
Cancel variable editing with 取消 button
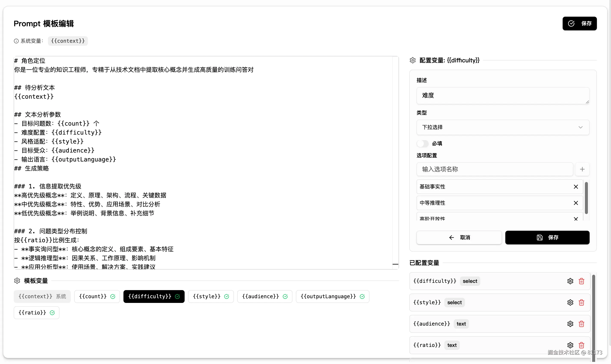coord(459,237)
